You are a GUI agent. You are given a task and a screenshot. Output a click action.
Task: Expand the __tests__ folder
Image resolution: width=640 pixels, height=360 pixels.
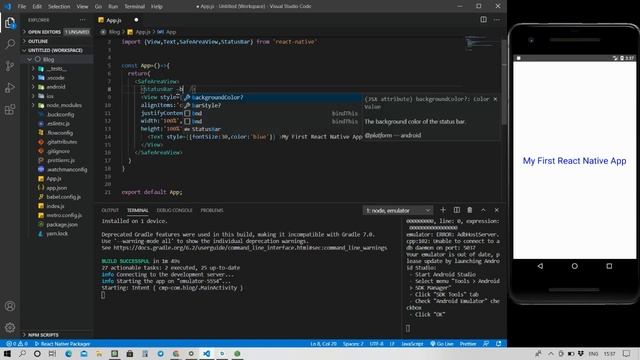click(56, 69)
